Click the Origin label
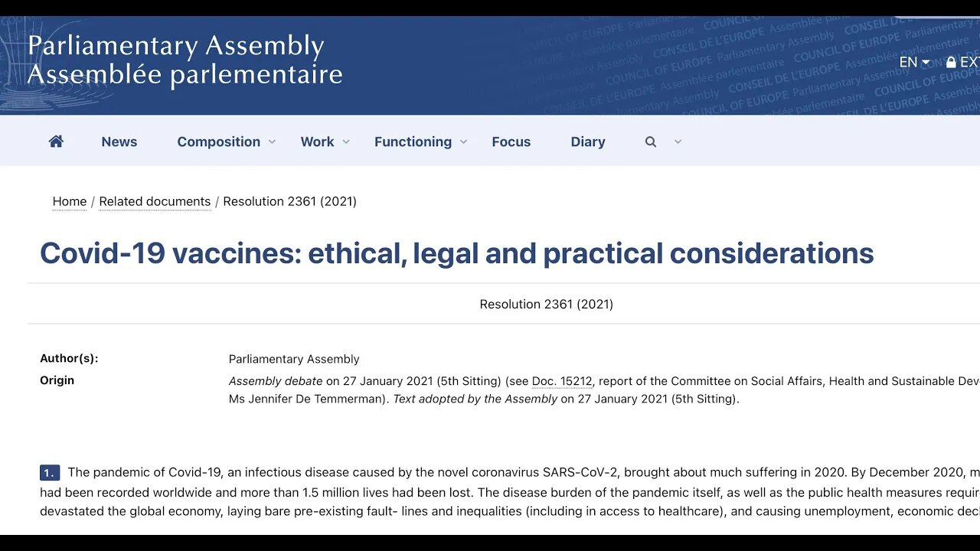Screen dimensions: 980x551 57,380
